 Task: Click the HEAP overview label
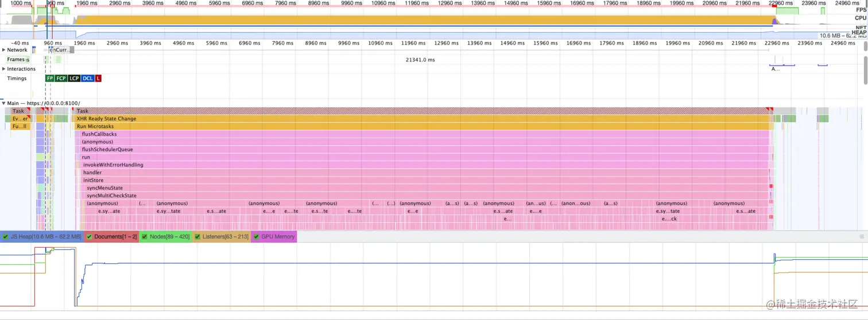click(x=859, y=33)
